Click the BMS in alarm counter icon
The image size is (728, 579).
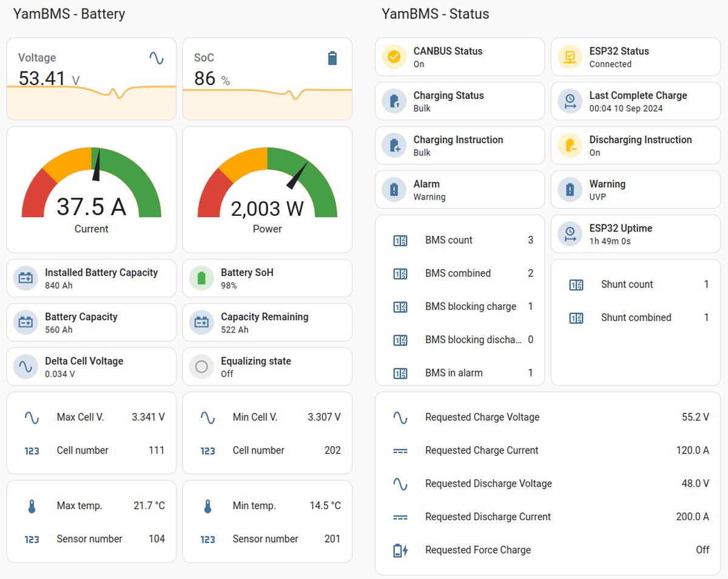point(400,373)
